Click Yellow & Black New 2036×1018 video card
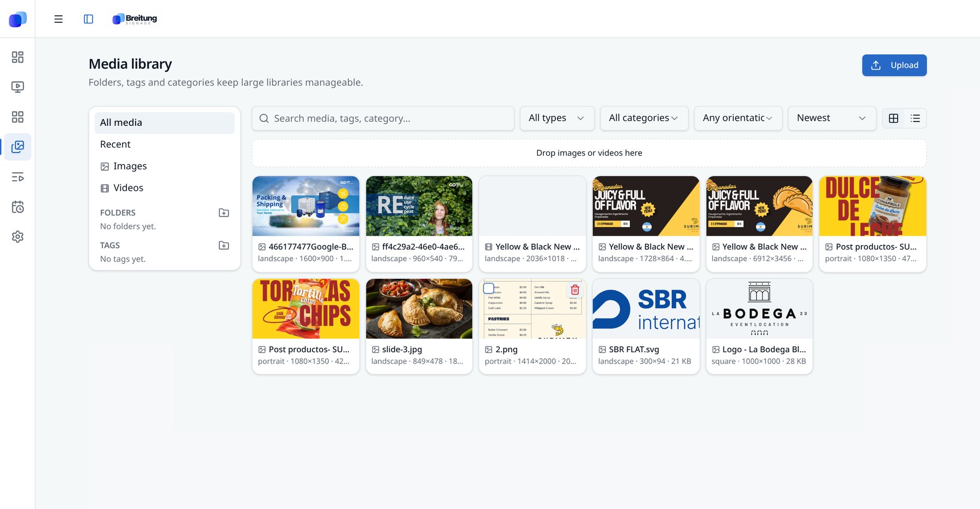 coord(532,224)
